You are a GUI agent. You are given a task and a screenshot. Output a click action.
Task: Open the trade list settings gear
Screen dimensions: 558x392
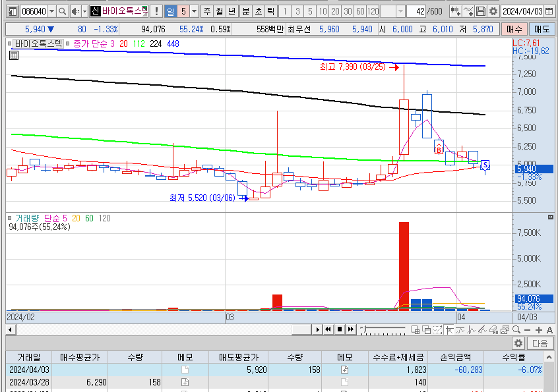(518, 343)
